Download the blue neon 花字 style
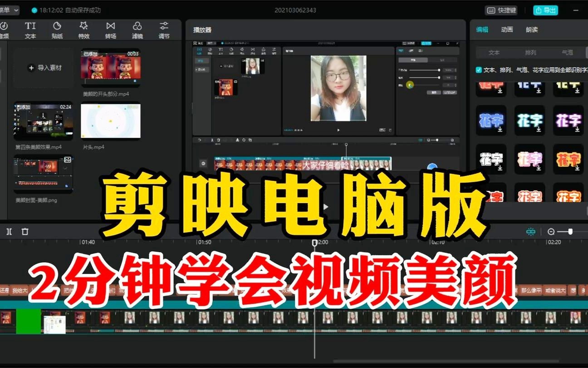The image size is (588, 368). [x=500, y=129]
